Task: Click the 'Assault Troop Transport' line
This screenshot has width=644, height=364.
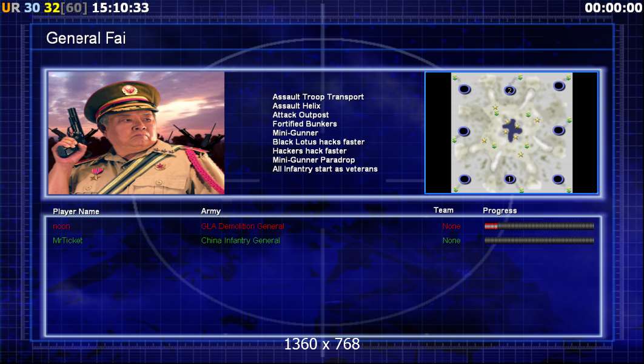Action: 318,97
